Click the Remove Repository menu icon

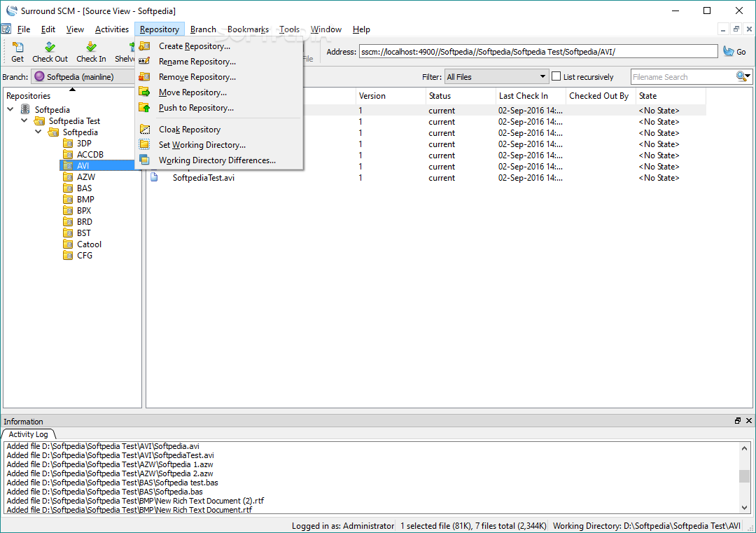(x=144, y=77)
